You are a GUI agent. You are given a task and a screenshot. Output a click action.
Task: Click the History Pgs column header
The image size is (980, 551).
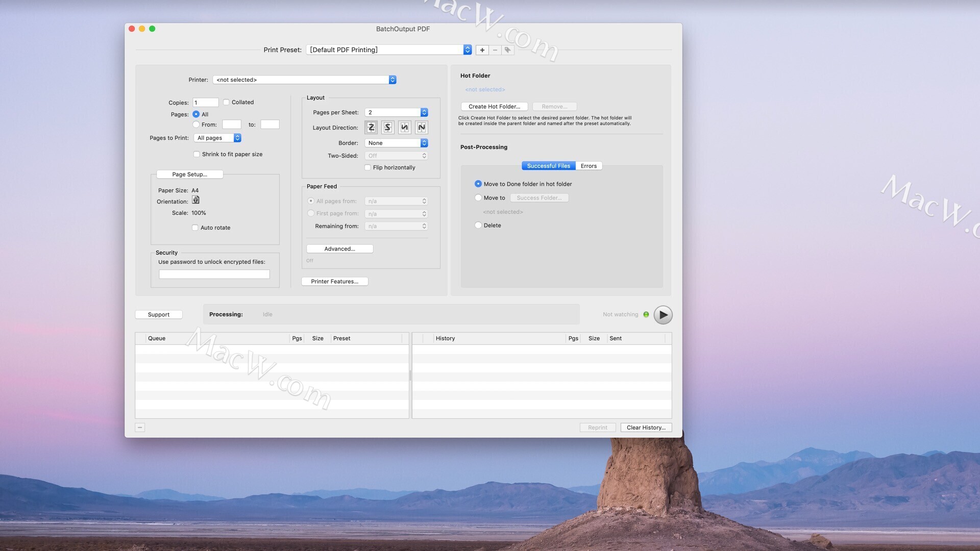(573, 338)
